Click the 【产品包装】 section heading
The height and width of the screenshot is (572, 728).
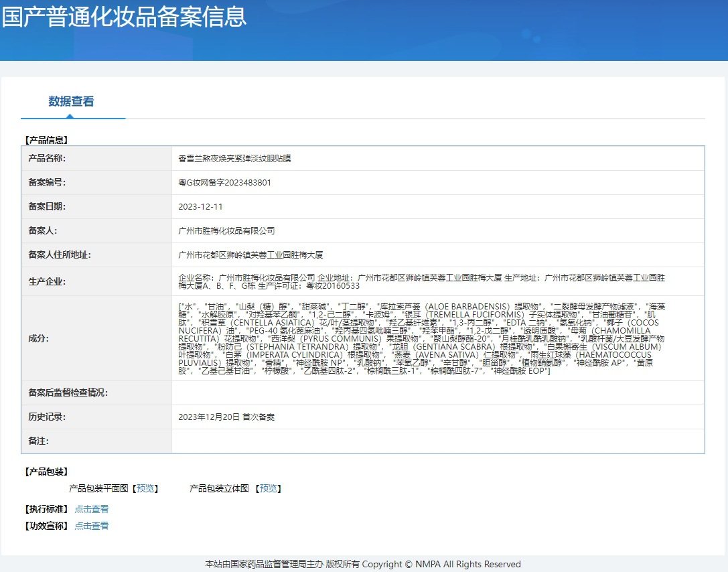(46, 472)
